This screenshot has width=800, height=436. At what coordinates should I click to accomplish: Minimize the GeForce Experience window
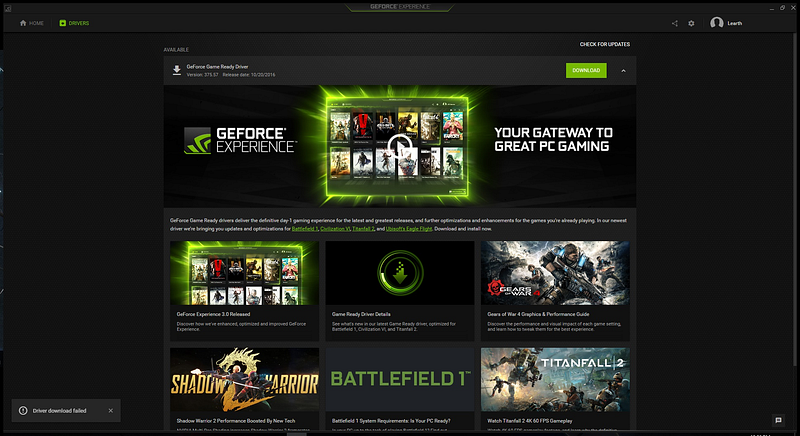(x=772, y=8)
